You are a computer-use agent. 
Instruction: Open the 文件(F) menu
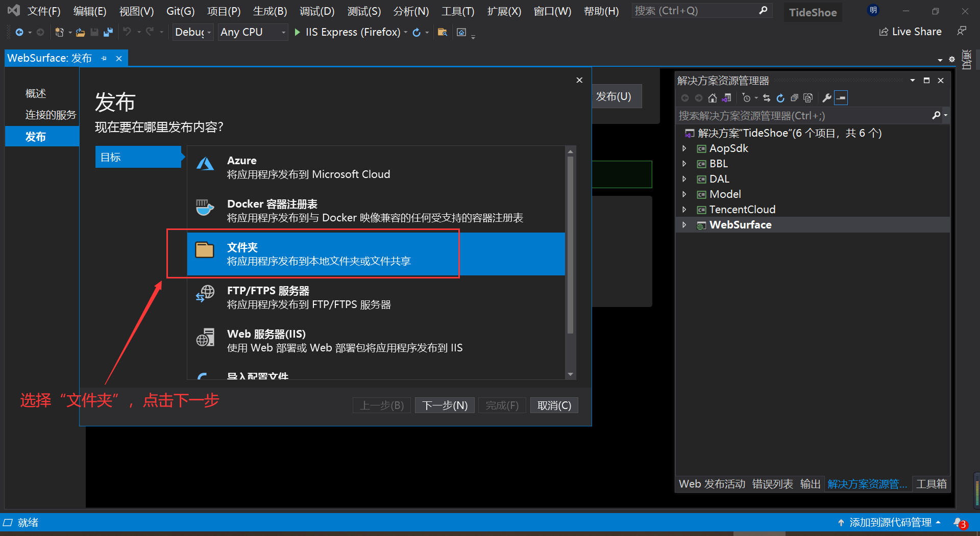point(44,11)
